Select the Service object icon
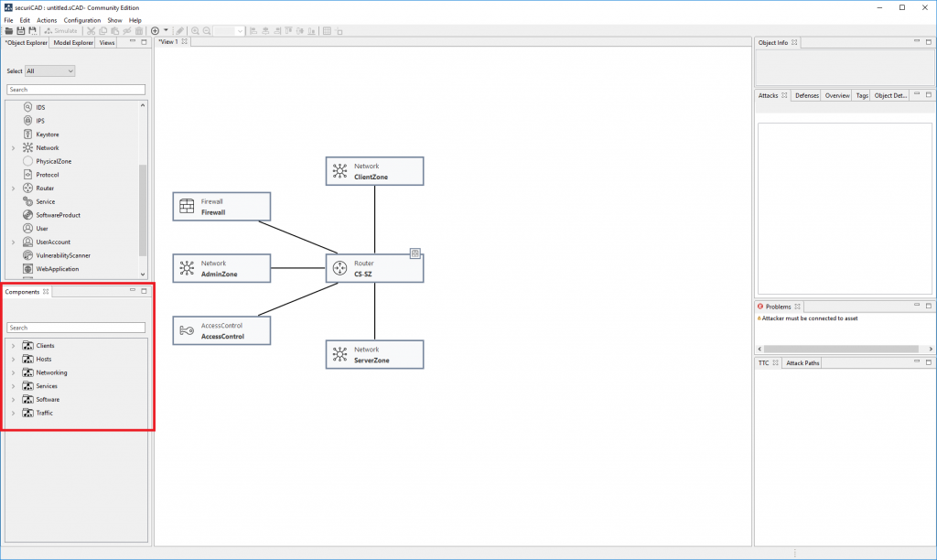The image size is (937, 560). point(27,201)
